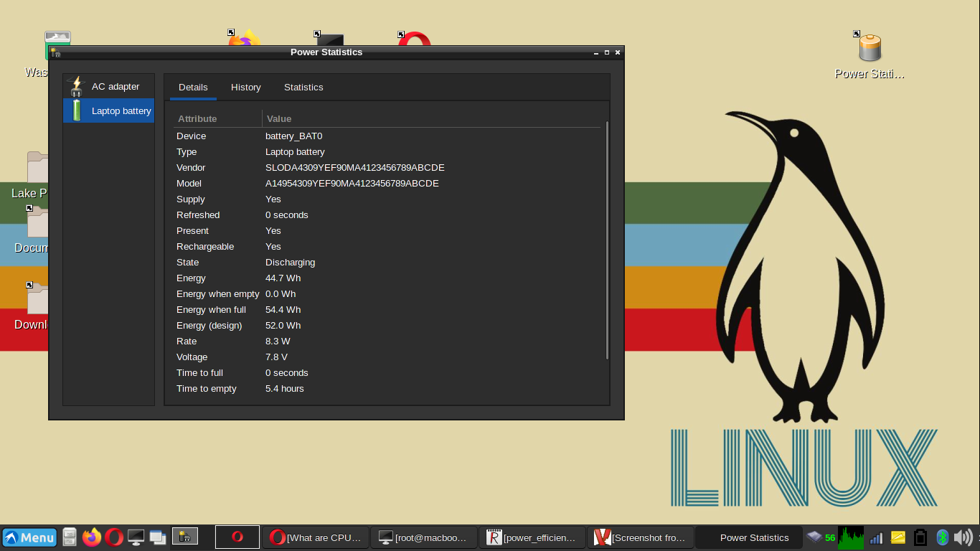Open the Bluetooth tray icon
The image size is (980, 551).
(942, 537)
